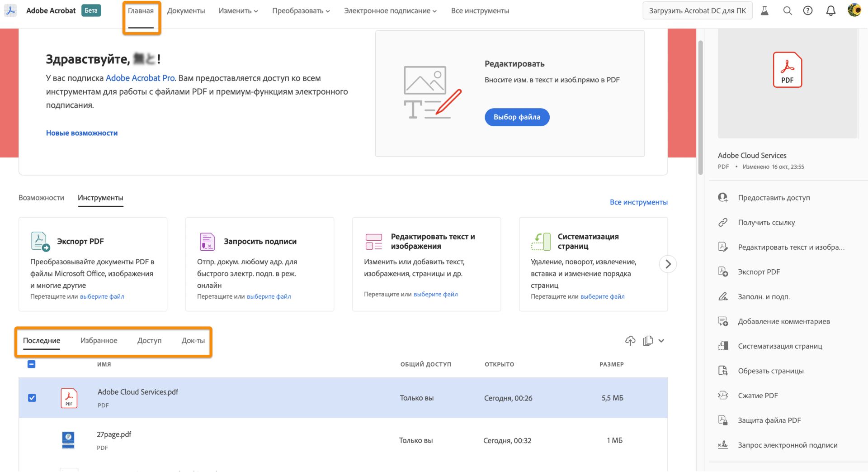This screenshot has height=472, width=868.
Task: Click the e-signature request icon in right panel
Action: (723, 445)
